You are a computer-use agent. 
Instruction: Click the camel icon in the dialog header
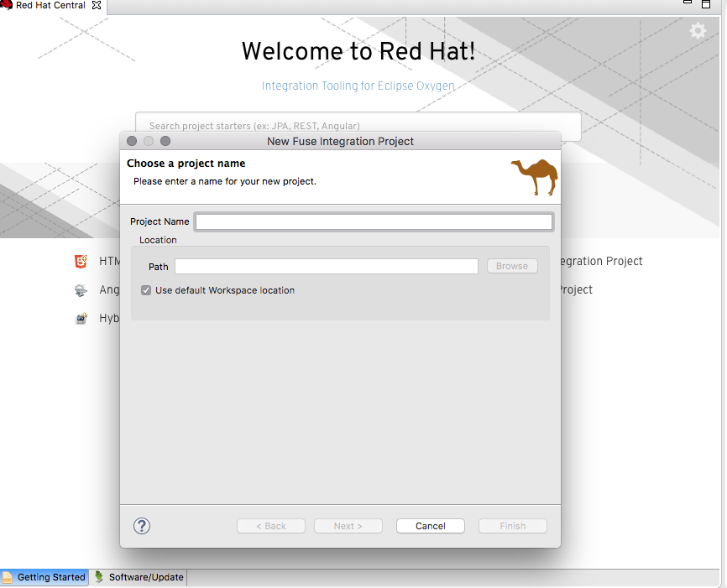tap(534, 176)
